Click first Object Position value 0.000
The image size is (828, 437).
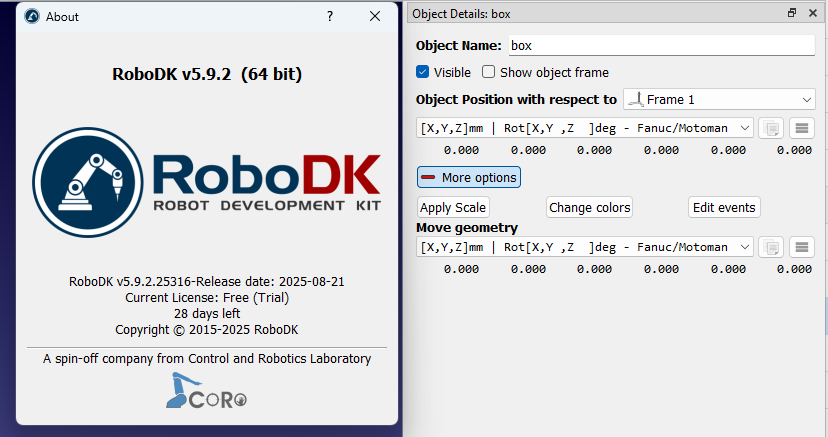pyautogui.click(x=461, y=150)
